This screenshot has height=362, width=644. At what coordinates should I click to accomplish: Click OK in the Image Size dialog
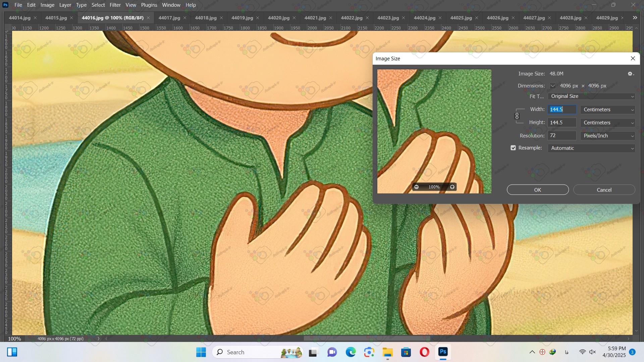[538, 190]
